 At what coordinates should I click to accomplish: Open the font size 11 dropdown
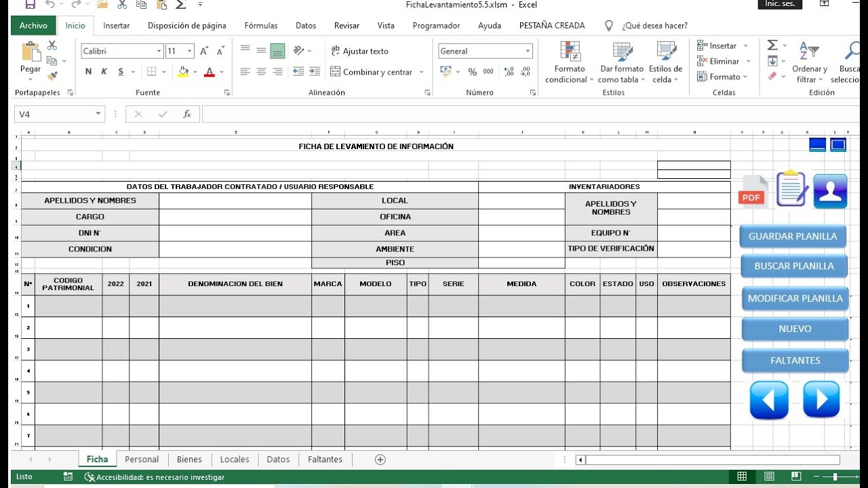pos(190,51)
